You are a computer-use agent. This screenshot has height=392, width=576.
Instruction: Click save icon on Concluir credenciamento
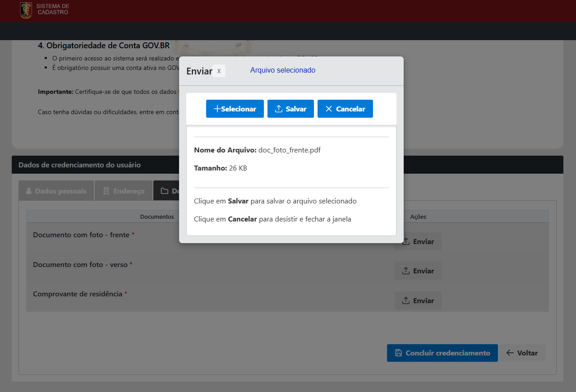[x=398, y=353]
